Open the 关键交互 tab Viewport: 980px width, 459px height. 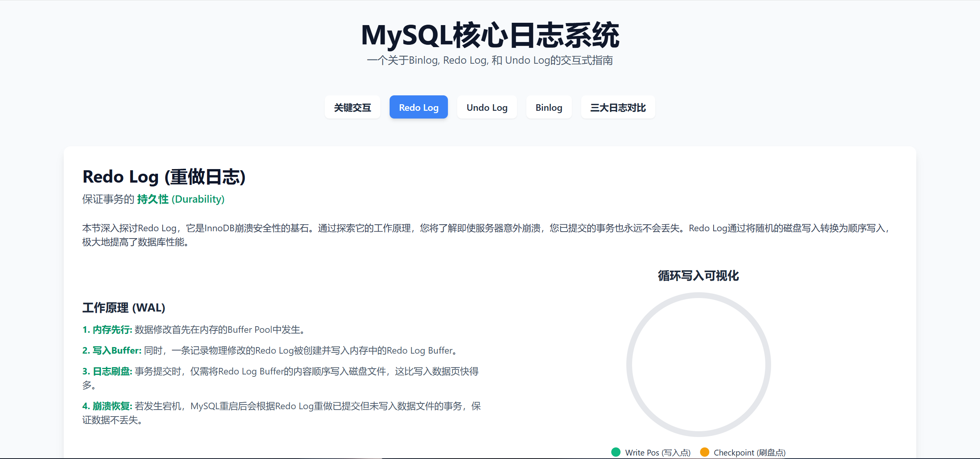point(352,107)
